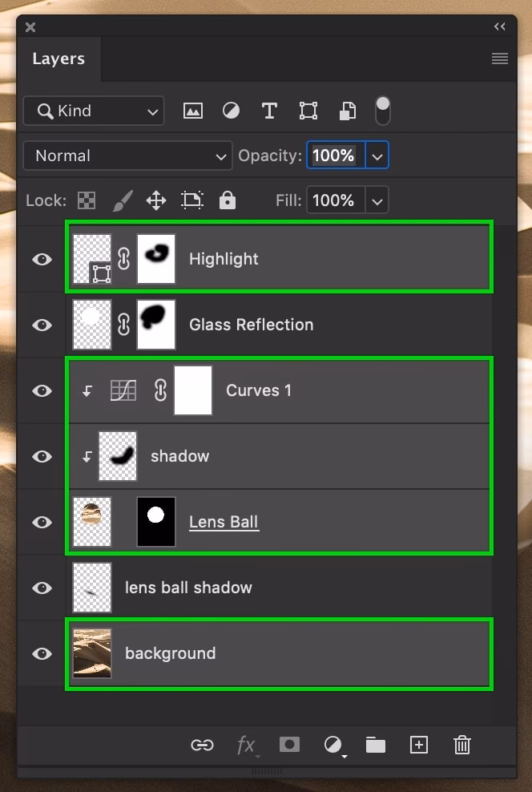The width and height of the screenshot is (532, 792).
Task: Select the filter for smart objects icon
Action: tap(346, 111)
